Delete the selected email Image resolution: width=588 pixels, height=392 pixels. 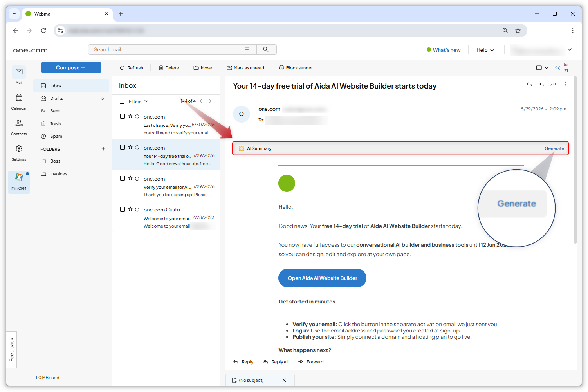pyautogui.click(x=169, y=68)
